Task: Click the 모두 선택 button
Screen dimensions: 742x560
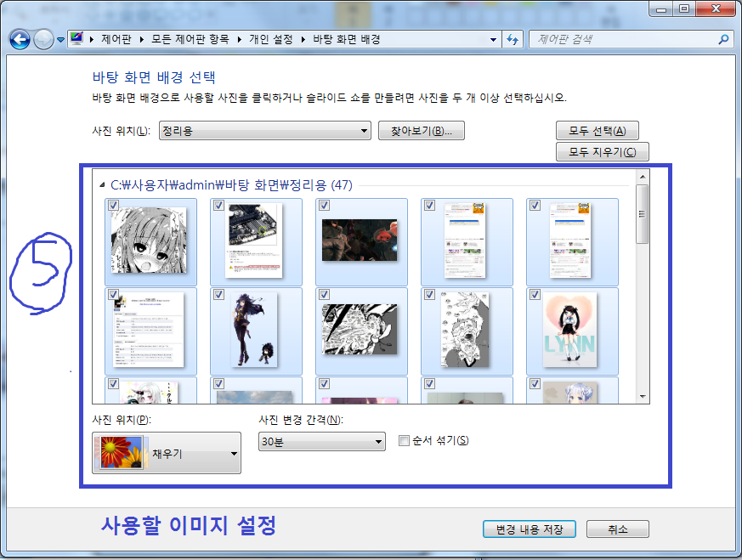Action: click(x=597, y=131)
